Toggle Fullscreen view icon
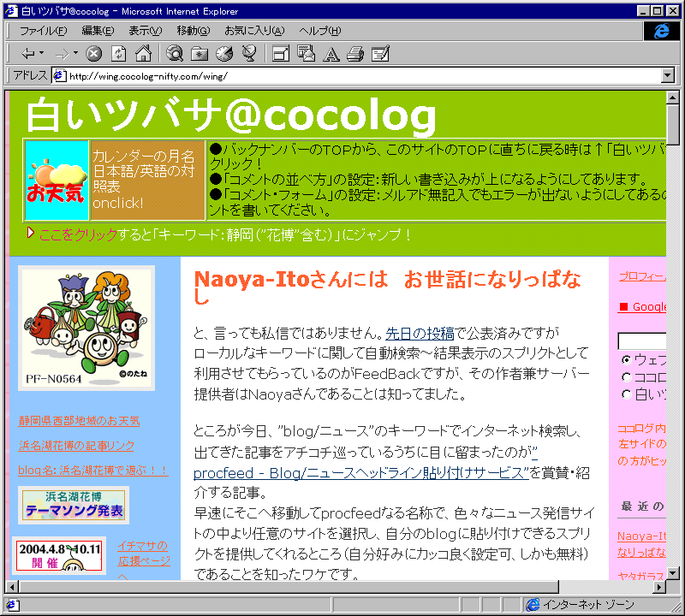The height and width of the screenshot is (616, 685). [x=281, y=54]
